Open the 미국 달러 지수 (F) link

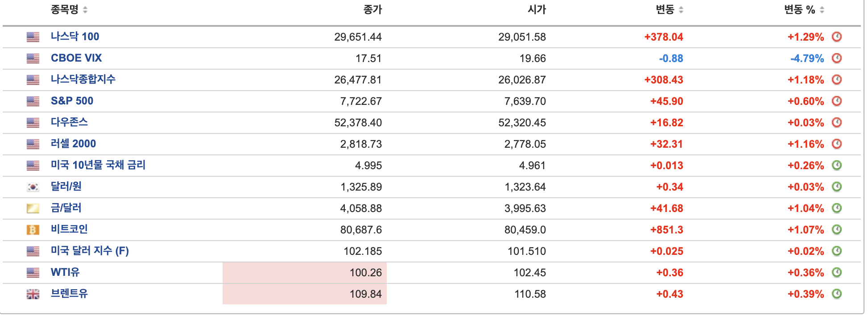pyautogui.click(x=90, y=251)
